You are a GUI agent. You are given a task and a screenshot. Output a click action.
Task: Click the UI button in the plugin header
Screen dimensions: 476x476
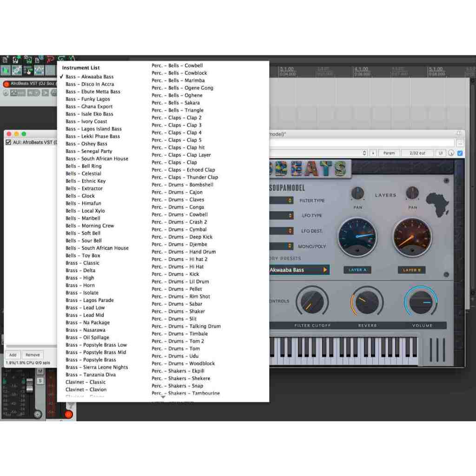point(441,153)
